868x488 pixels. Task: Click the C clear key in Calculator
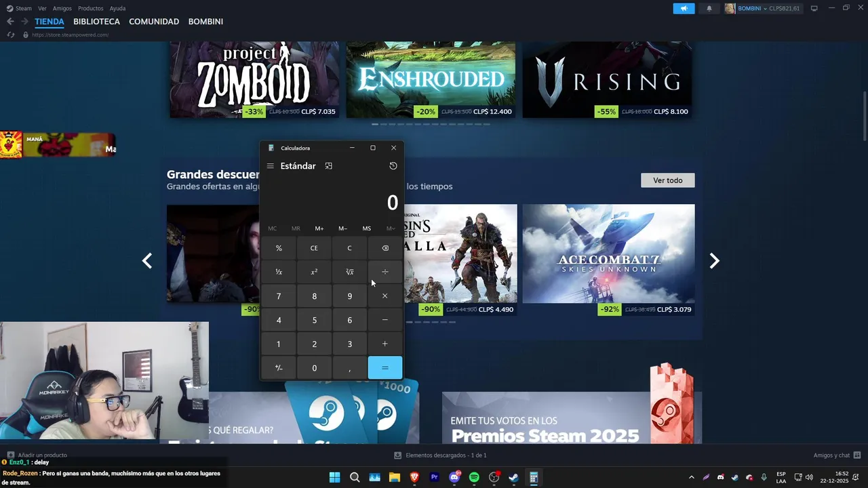pos(349,248)
